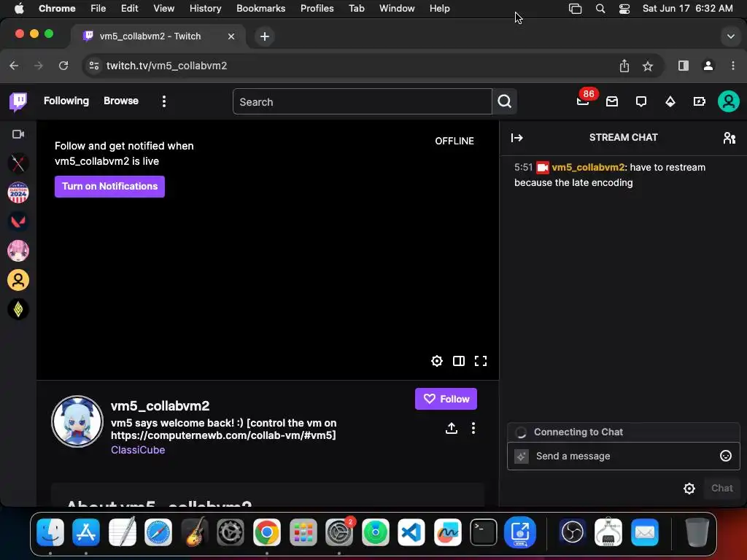Screen dimensions: 747x560
Task: Open the Prime loot inbox icon
Action: [x=612, y=101]
